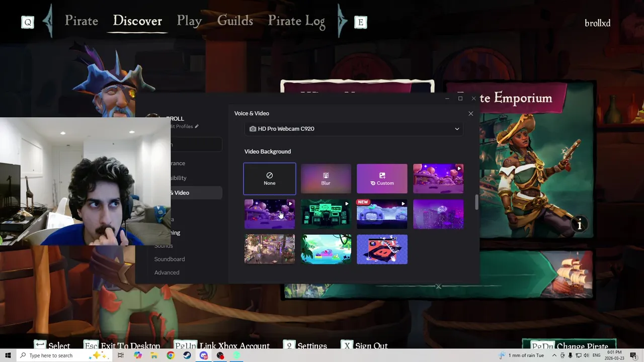Switch to the Discover tab in game

coord(137,21)
